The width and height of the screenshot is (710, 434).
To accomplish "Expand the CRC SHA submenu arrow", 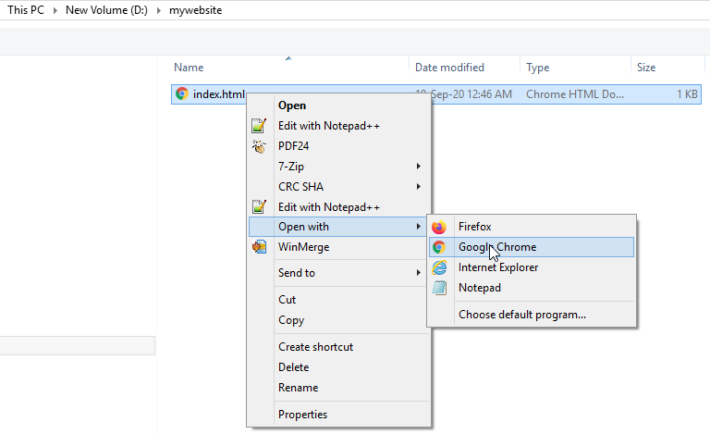I will point(418,187).
